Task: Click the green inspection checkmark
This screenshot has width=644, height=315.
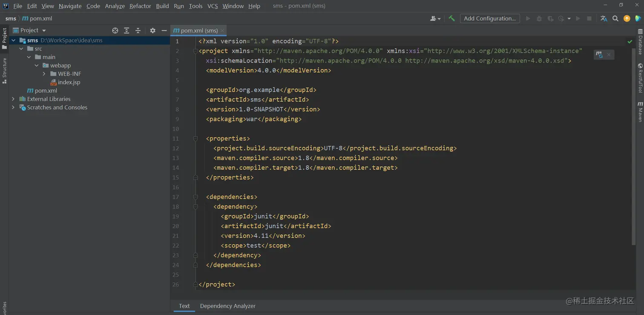Action: tap(630, 41)
